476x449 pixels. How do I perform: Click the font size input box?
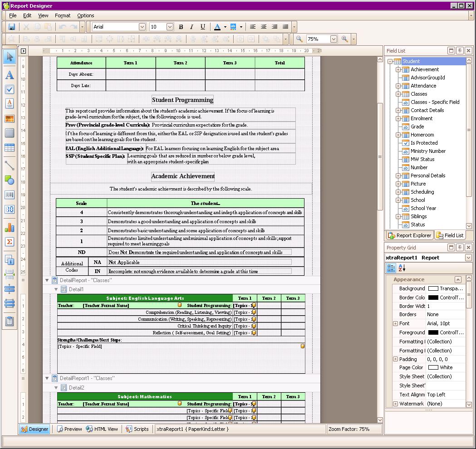(x=157, y=27)
